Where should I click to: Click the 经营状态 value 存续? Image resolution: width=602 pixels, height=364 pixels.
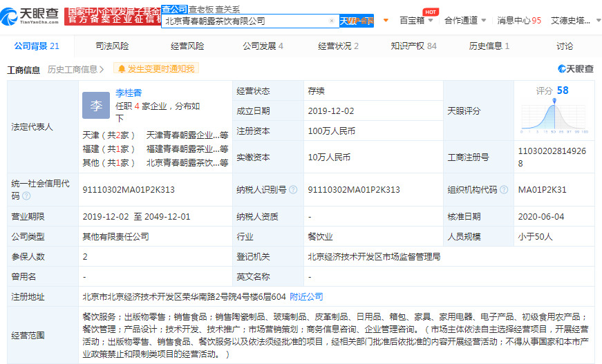click(316, 91)
